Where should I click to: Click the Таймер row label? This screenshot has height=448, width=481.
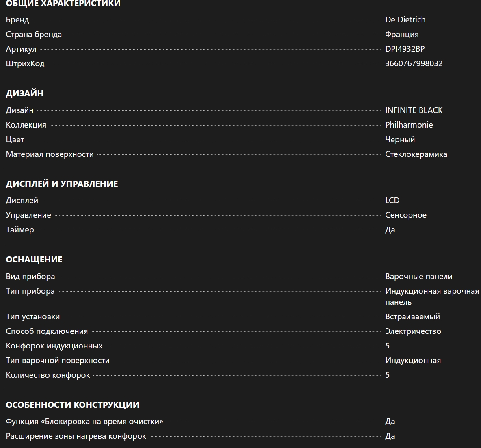click(x=20, y=229)
